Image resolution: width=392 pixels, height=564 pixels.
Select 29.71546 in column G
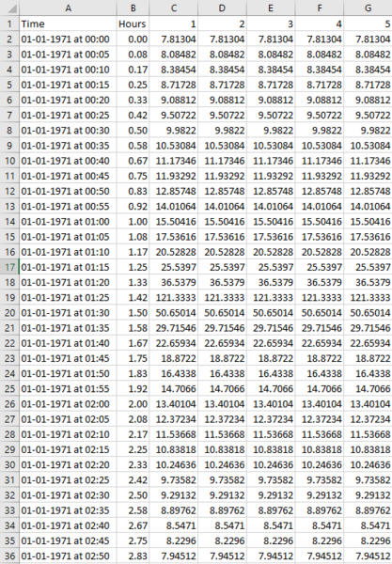368,328
